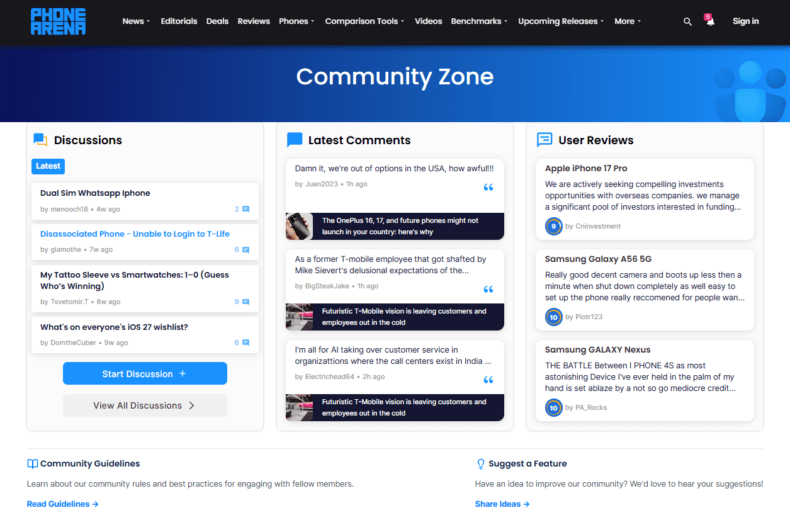Click the View All Discussions button
This screenshot has height=532, width=790.
(145, 405)
